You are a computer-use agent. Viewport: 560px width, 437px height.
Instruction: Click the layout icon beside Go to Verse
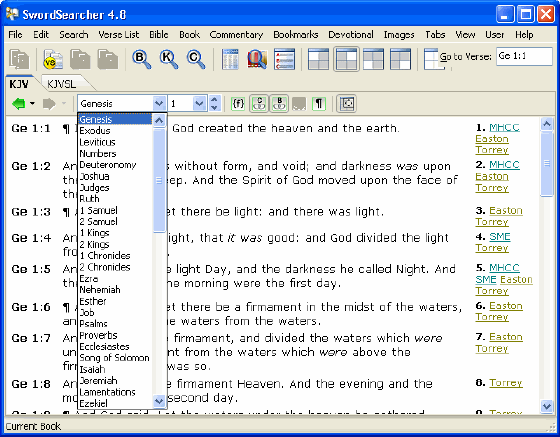point(431,59)
